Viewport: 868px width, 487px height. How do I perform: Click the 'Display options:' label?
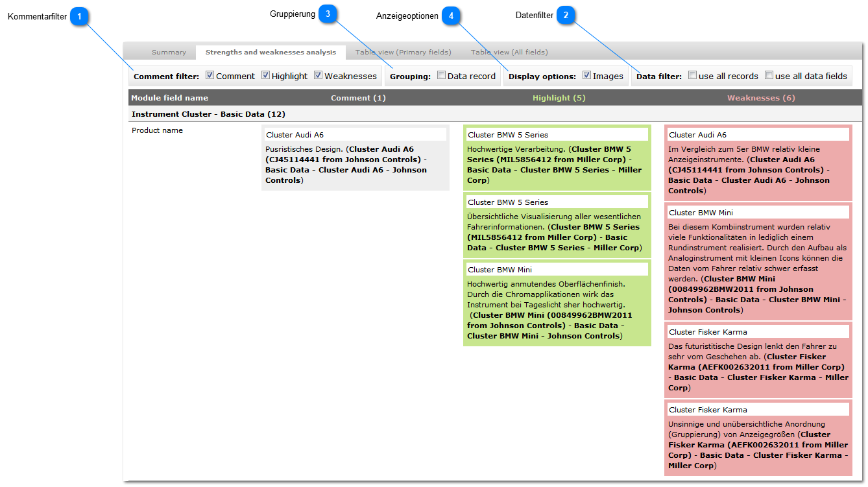(x=542, y=77)
